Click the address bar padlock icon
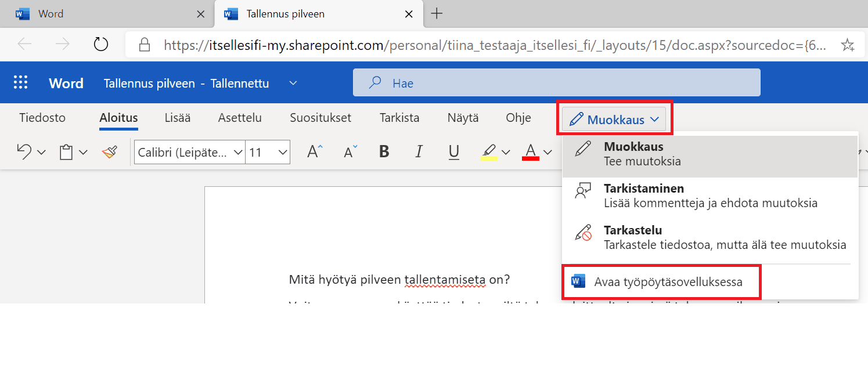 [x=143, y=45]
